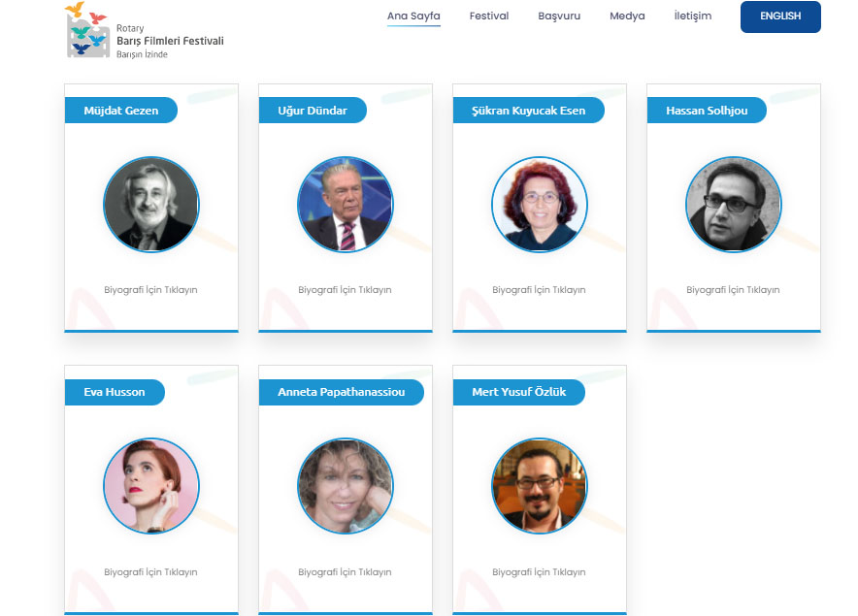
Task: Click Uğur Dündar's profile photo
Action: click(346, 205)
